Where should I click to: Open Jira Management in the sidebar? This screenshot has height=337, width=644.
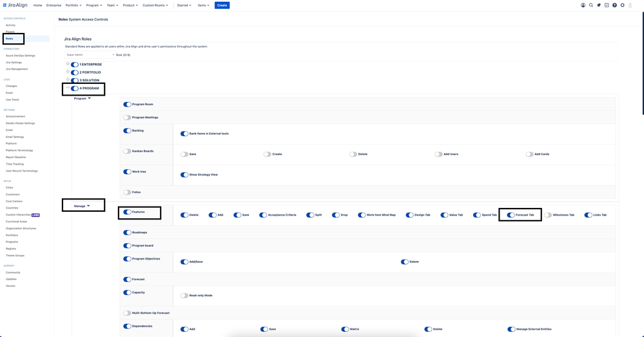click(17, 69)
